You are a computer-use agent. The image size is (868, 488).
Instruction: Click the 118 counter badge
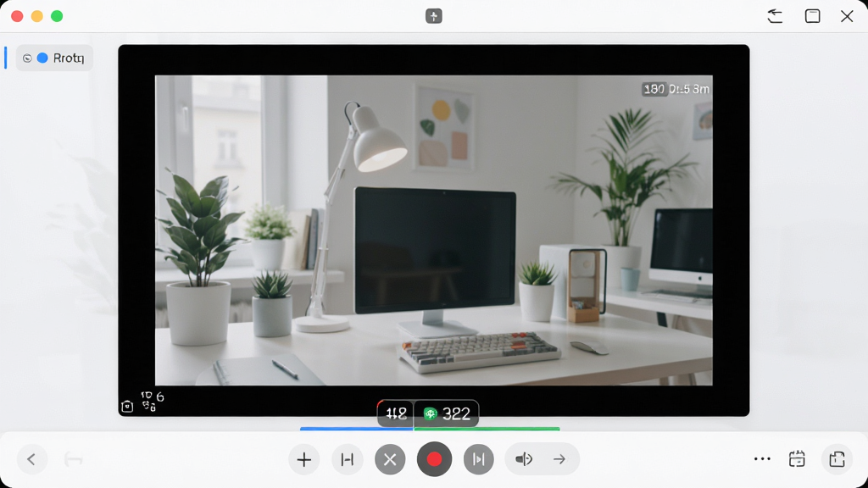[x=396, y=413]
